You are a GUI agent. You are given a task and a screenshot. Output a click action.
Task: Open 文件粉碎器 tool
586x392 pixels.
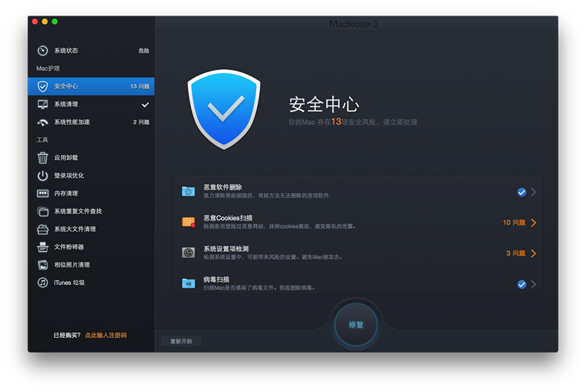click(91, 247)
